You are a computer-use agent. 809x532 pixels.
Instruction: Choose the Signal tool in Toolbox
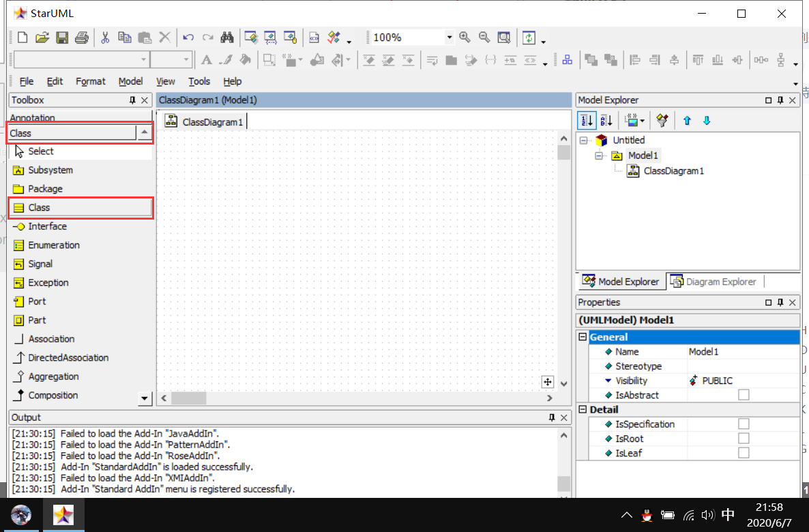(80, 264)
